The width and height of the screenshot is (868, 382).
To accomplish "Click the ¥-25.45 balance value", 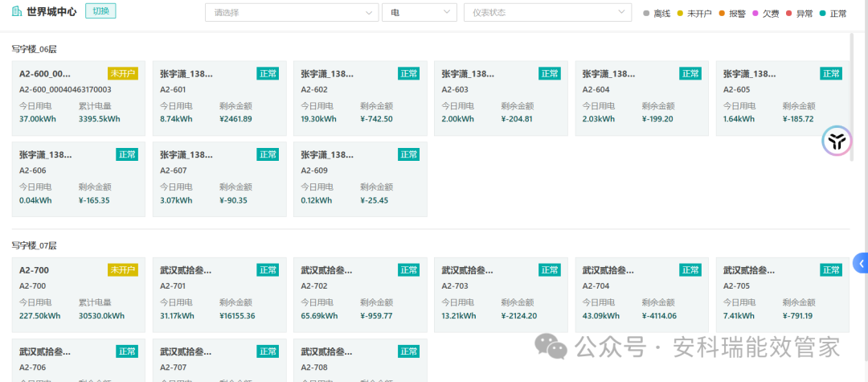I will click(375, 200).
